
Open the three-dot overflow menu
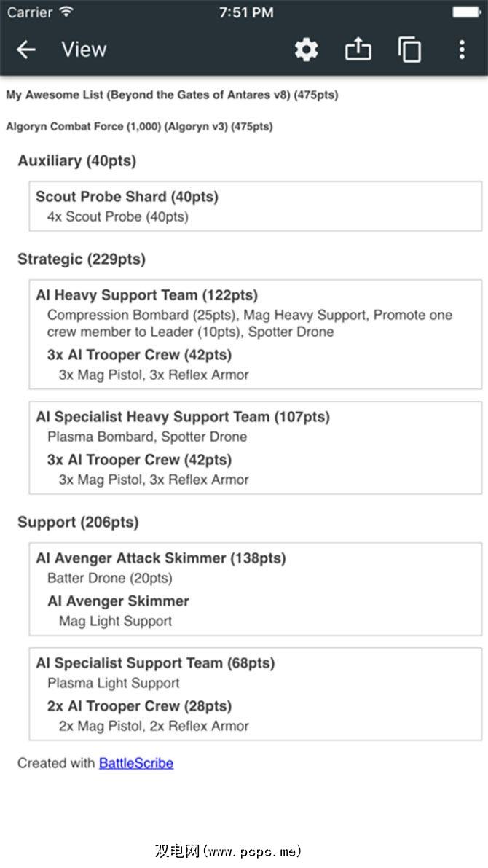click(462, 50)
